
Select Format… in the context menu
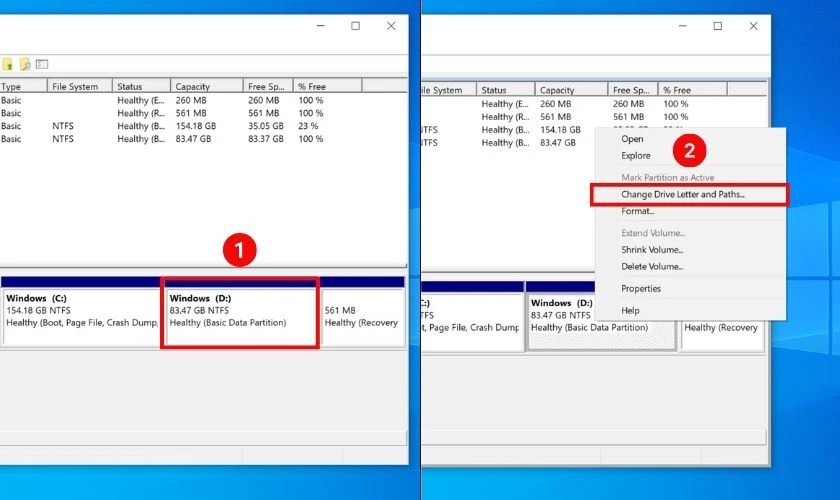tap(638, 211)
